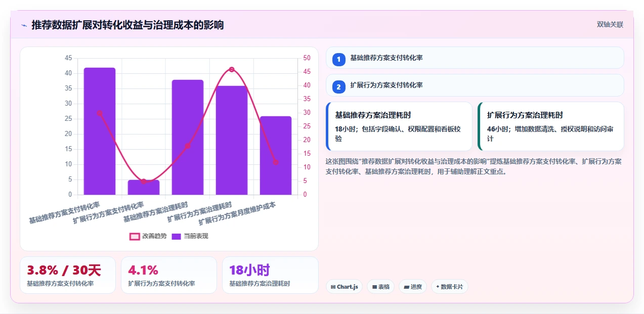Toggle the 当前表现 legend entry

pyautogui.click(x=190, y=236)
